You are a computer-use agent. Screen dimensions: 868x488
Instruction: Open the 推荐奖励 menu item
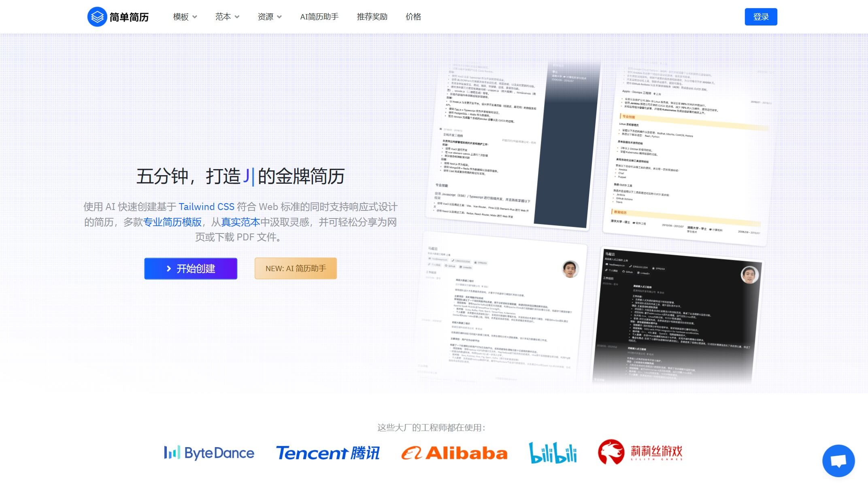click(371, 17)
